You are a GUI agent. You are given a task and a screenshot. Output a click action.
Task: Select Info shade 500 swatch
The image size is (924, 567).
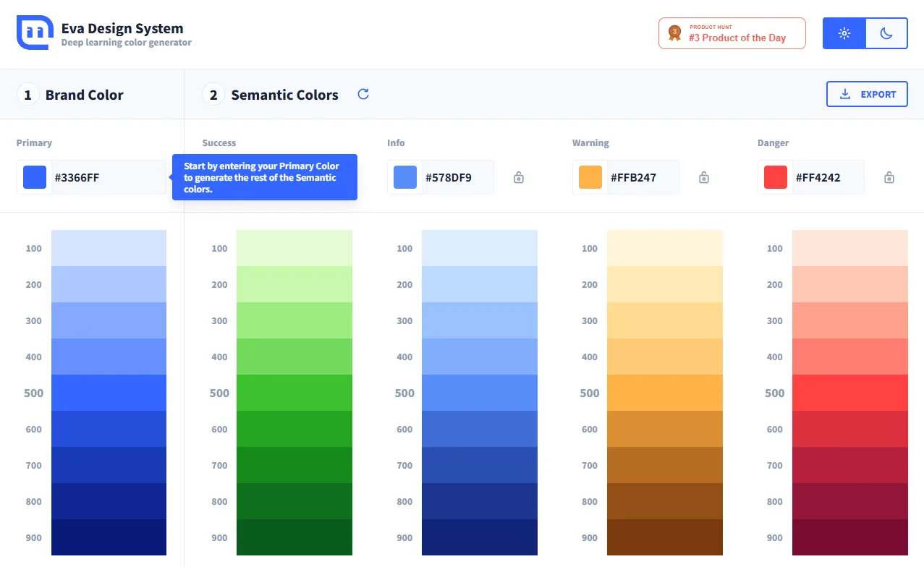[x=480, y=393]
